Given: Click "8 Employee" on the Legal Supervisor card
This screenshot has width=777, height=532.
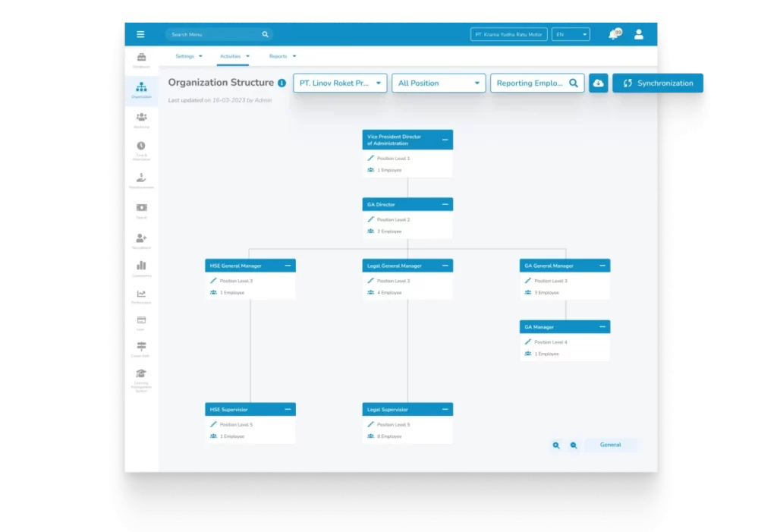Looking at the screenshot, I should [389, 436].
